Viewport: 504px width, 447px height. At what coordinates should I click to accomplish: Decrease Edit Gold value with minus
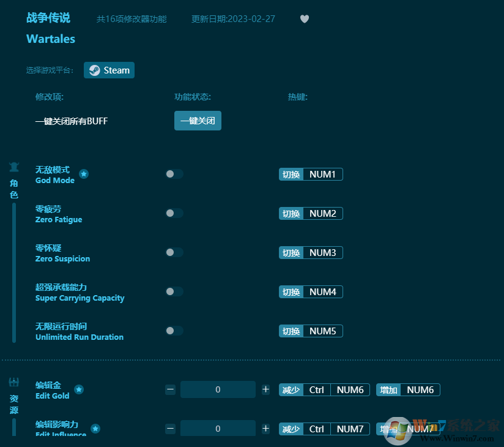(x=171, y=389)
